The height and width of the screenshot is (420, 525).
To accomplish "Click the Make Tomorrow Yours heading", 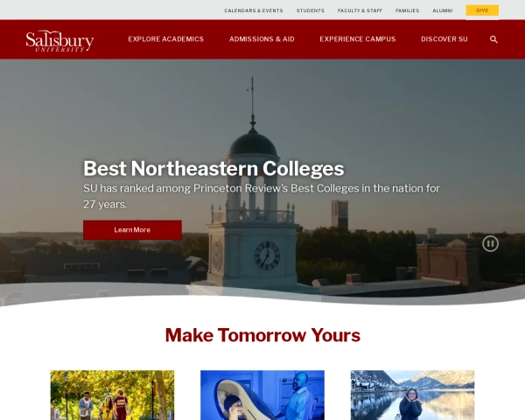I will pos(262,335).
